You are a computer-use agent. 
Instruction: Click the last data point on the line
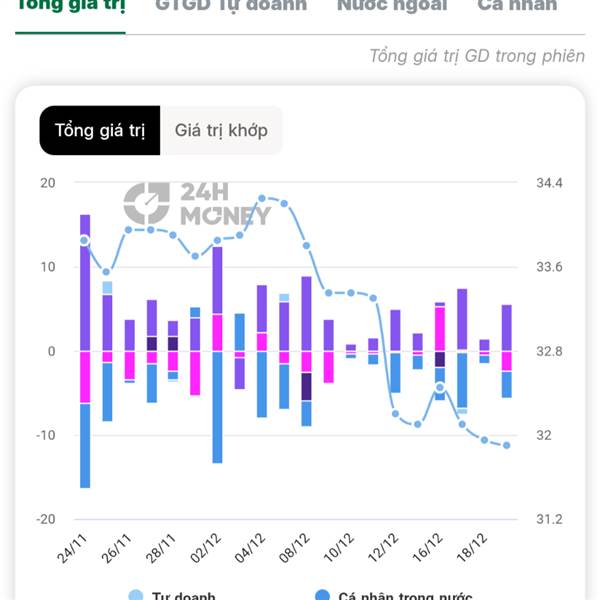pyautogui.click(x=507, y=445)
